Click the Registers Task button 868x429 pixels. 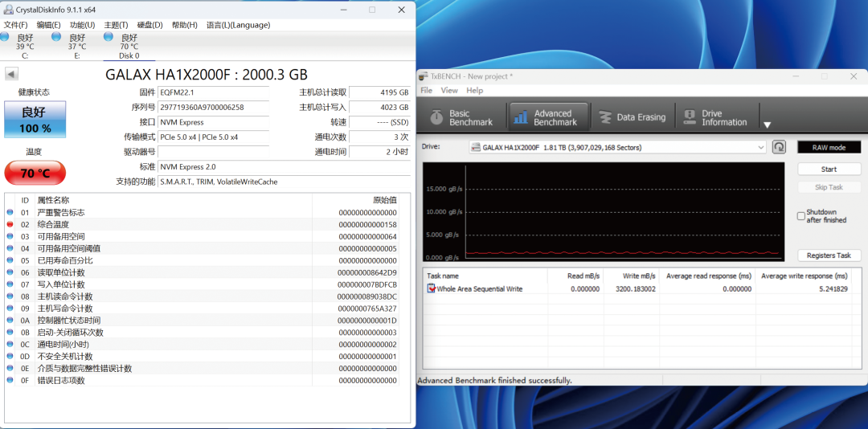(x=829, y=255)
